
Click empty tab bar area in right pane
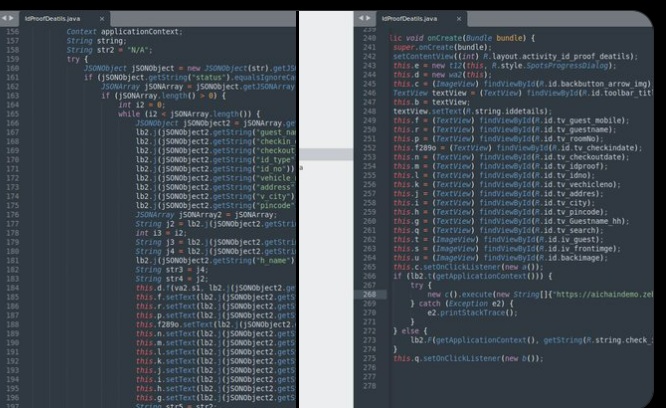(560, 18)
